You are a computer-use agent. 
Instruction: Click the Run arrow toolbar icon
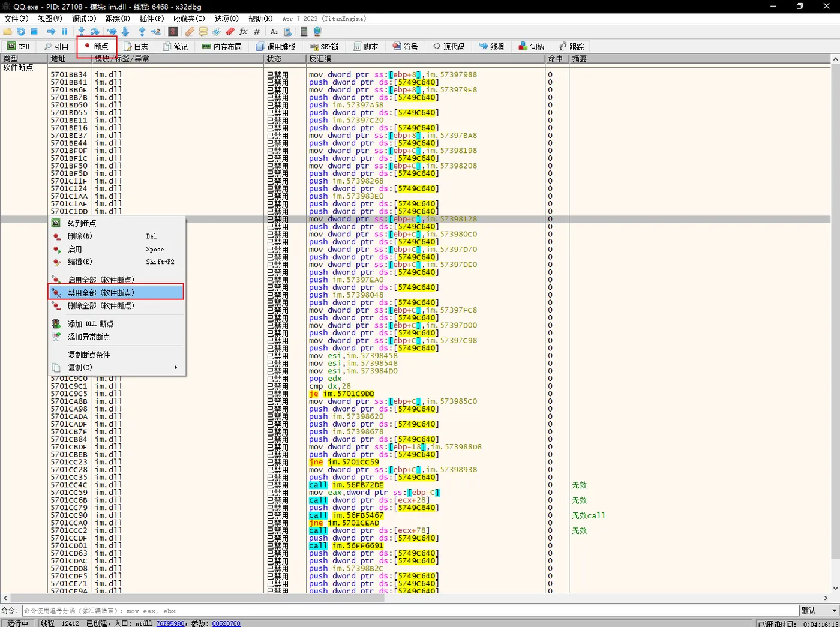tap(51, 32)
